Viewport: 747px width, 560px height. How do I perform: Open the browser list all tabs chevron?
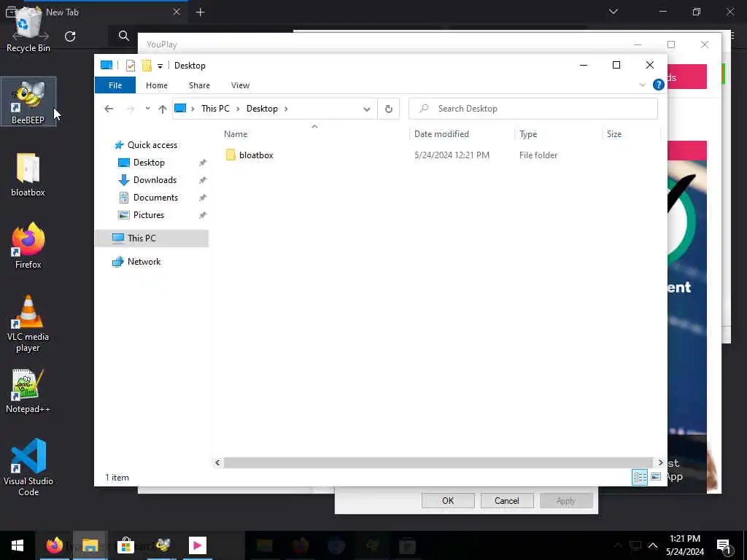pyautogui.click(x=613, y=12)
